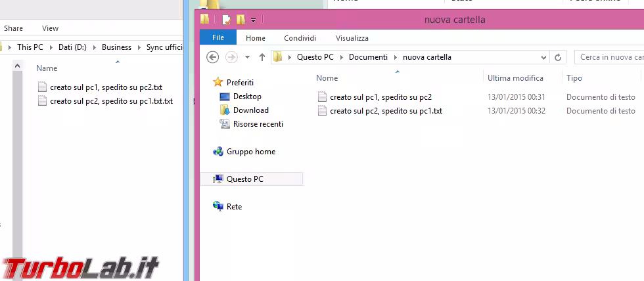
Task: Click Dati (D:) in left window breadcrumb
Action: pos(72,47)
